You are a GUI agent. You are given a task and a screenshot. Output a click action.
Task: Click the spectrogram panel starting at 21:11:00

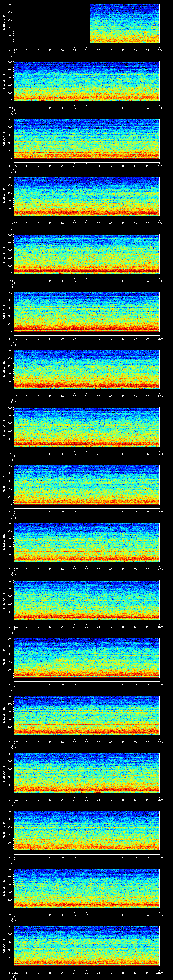(87, 427)
